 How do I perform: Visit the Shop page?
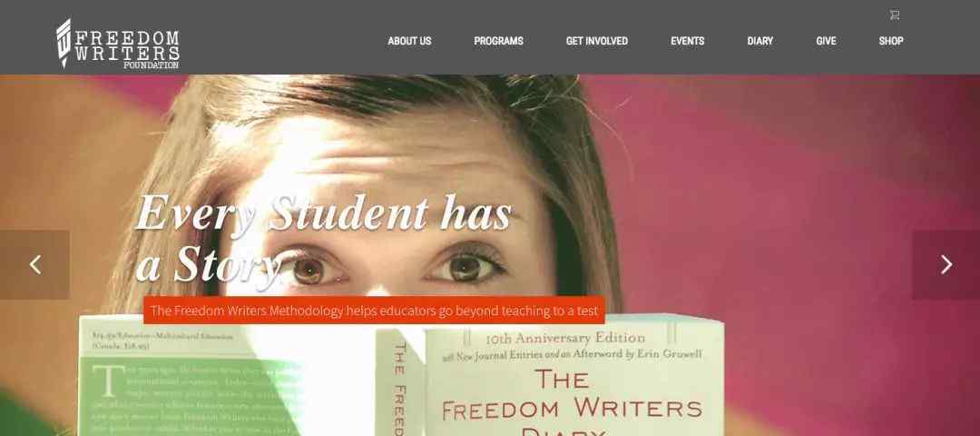pyautogui.click(x=891, y=41)
